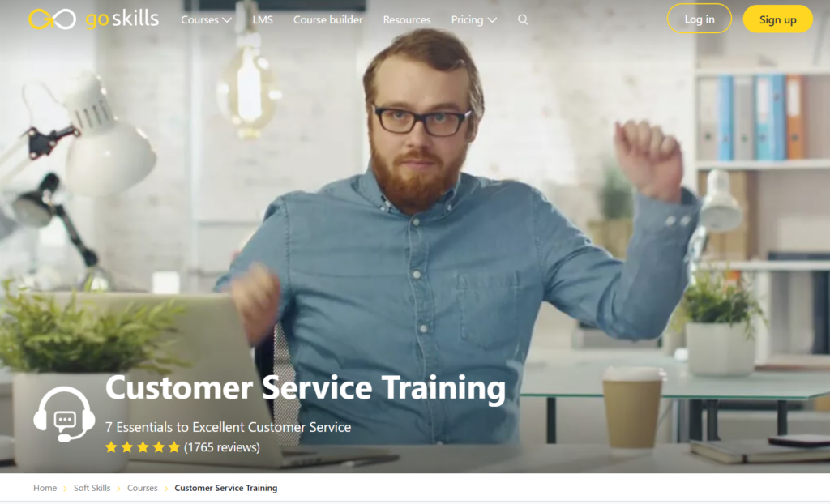Open the LMS menu item
This screenshot has width=830, height=504.
(x=263, y=19)
